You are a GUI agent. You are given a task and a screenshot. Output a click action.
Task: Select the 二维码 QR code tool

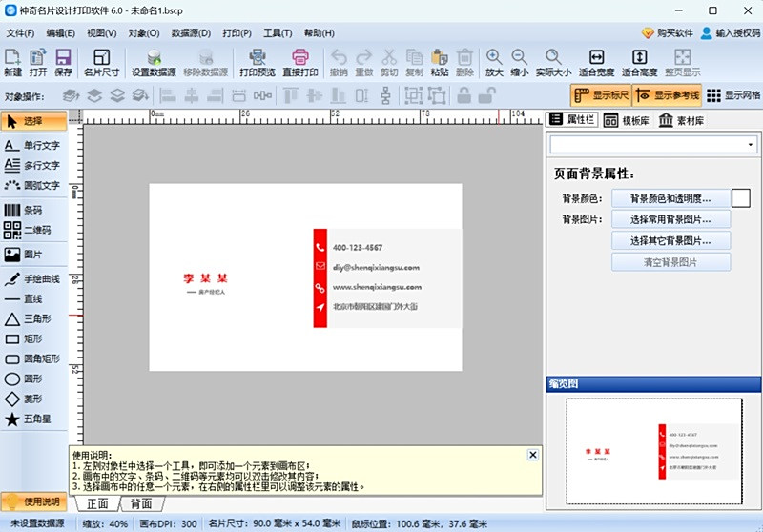[34, 230]
